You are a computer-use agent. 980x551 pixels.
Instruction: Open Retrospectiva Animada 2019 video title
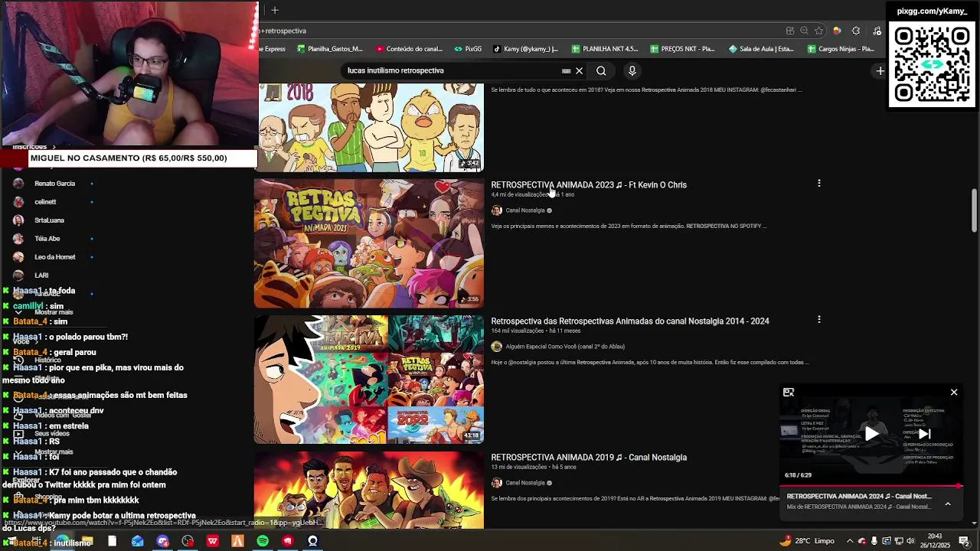pyautogui.click(x=589, y=457)
